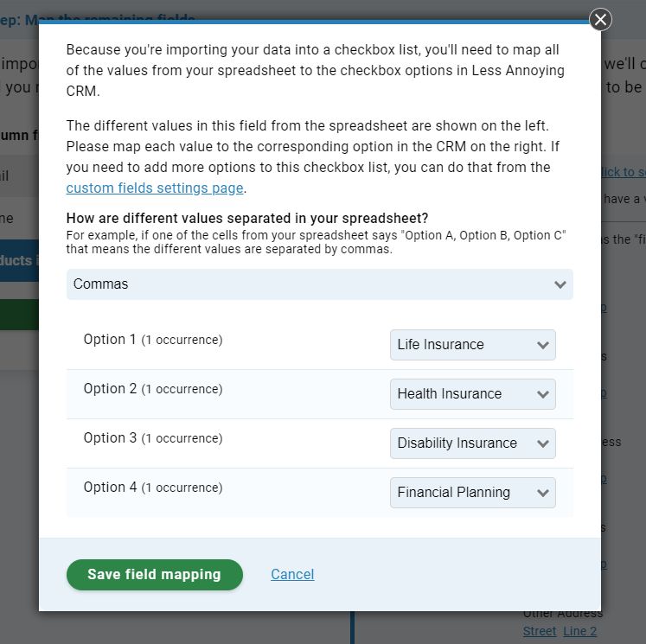The width and height of the screenshot is (646, 644).
Task: Save the field mapping
Action: coord(155,575)
